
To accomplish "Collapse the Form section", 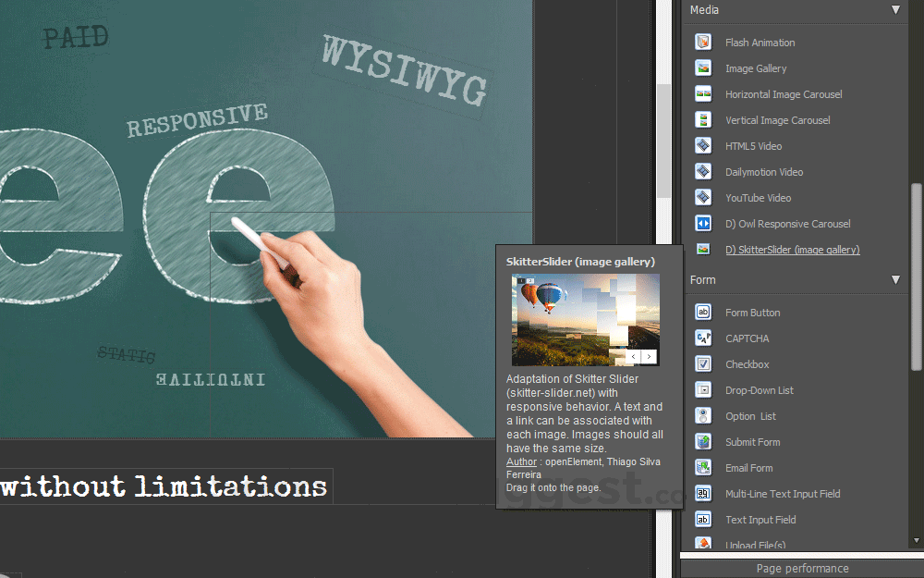I will click(894, 279).
